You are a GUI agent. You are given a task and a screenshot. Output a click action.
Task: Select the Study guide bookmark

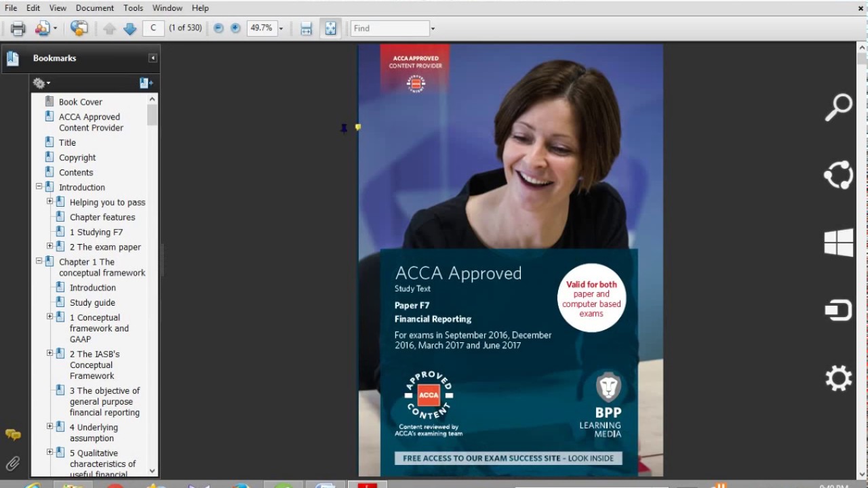92,302
